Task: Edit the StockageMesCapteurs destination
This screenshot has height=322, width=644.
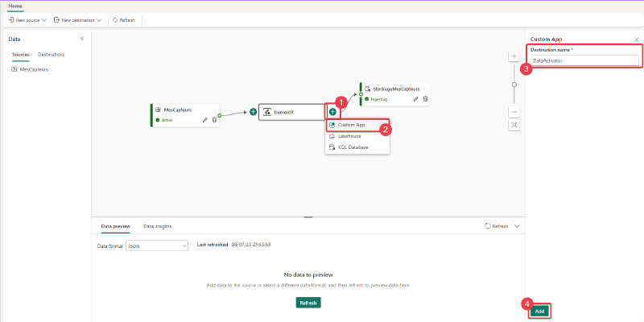Action: coord(416,99)
